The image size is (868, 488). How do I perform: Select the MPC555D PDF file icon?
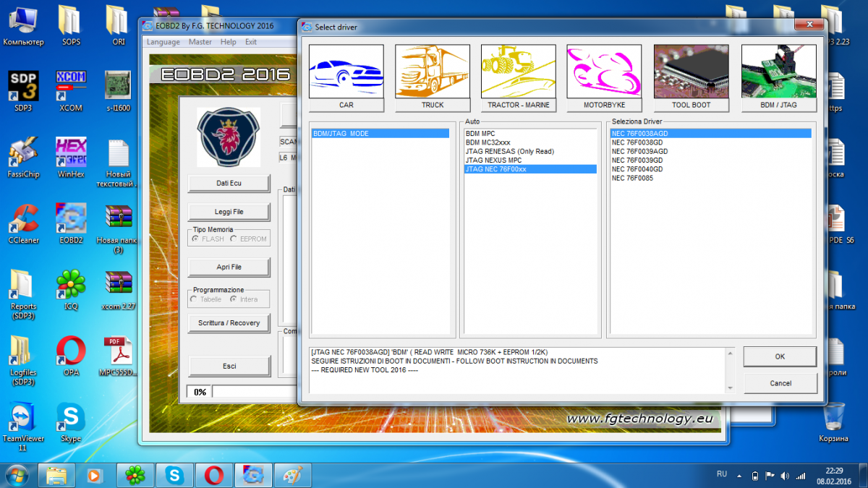pos(118,355)
